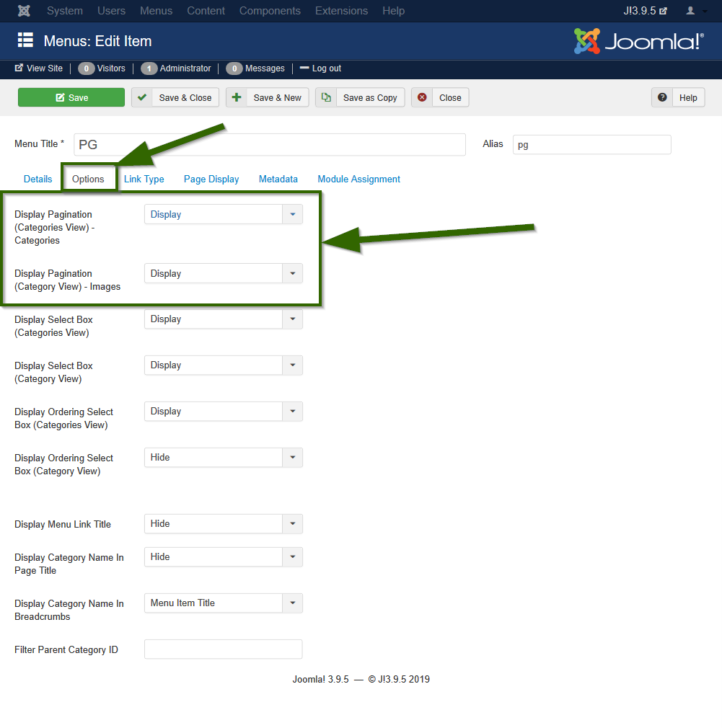722x728 pixels.
Task: Click the green Save button
Action: 71,97
